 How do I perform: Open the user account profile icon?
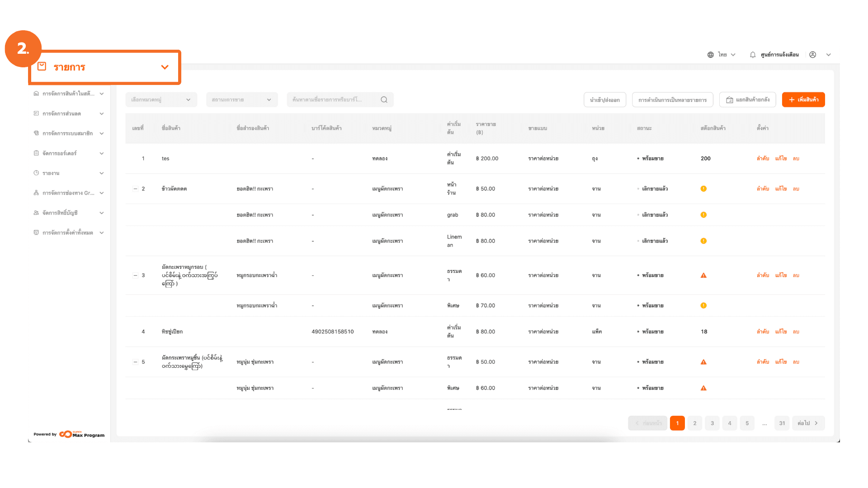pyautogui.click(x=812, y=55)
